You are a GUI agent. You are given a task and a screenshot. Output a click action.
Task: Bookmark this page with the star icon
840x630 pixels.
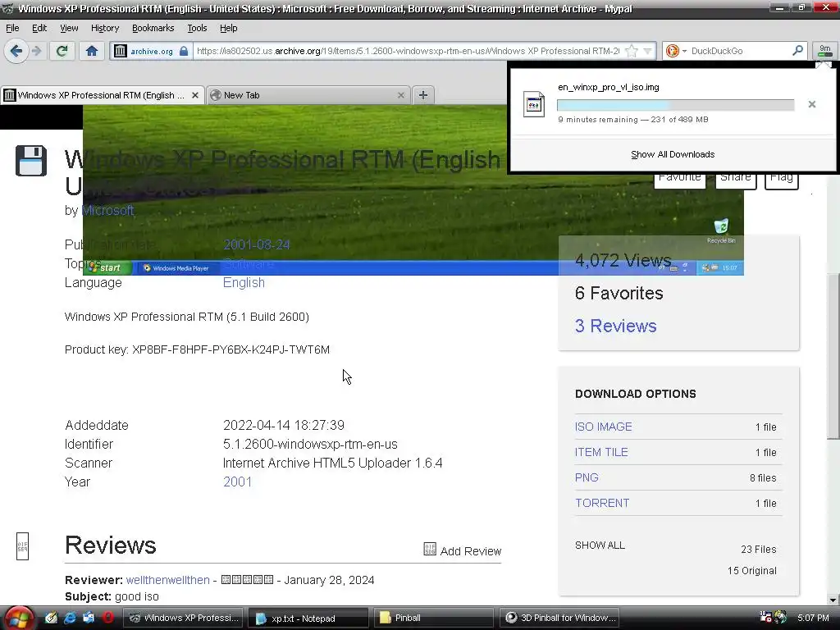(632, 51)
